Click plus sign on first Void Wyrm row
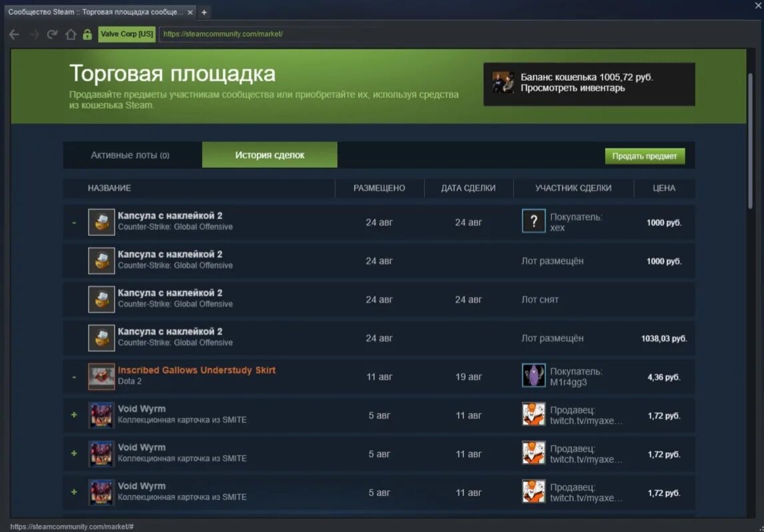Viewport: 764px width, 532px height. coord(74,415)
